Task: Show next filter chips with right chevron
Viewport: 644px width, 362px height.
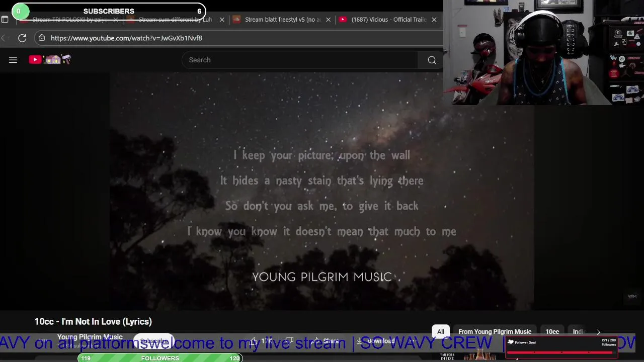Action: [598, 332]
